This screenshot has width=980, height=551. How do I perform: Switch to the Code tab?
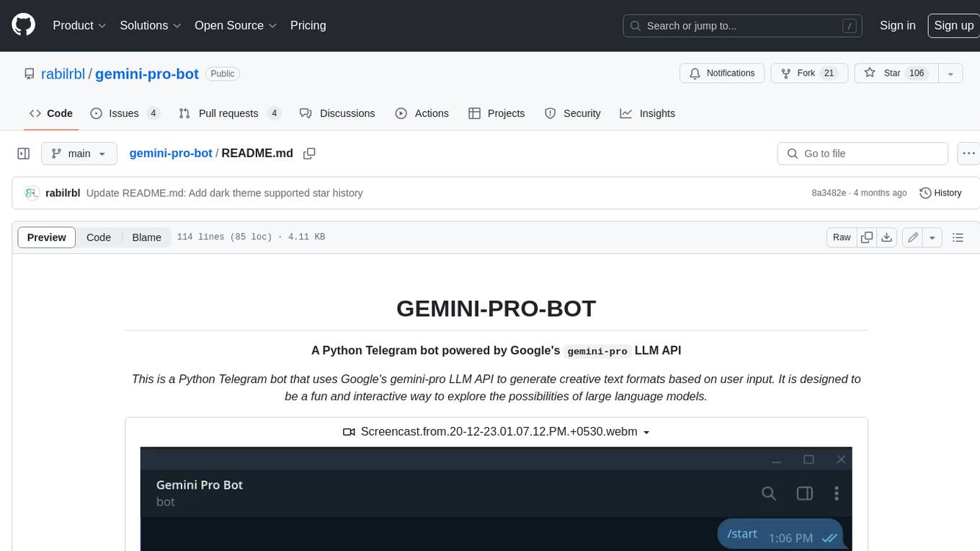click(51, 113)
